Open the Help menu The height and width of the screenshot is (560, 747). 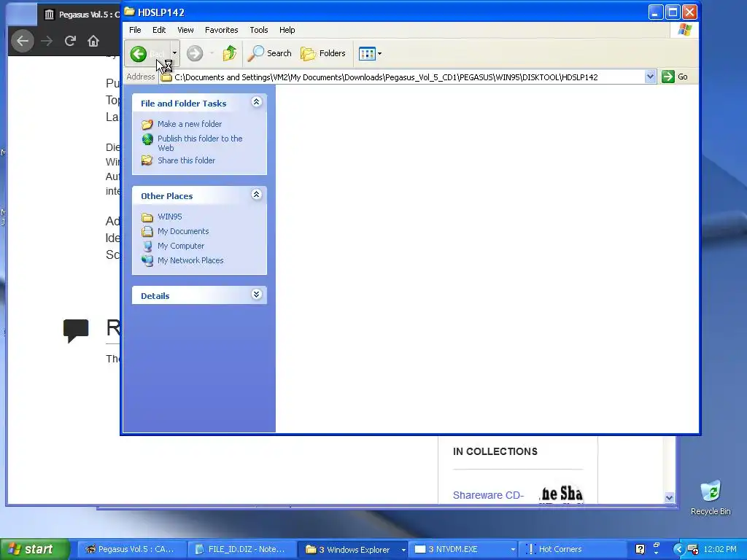tap(287, 29)
